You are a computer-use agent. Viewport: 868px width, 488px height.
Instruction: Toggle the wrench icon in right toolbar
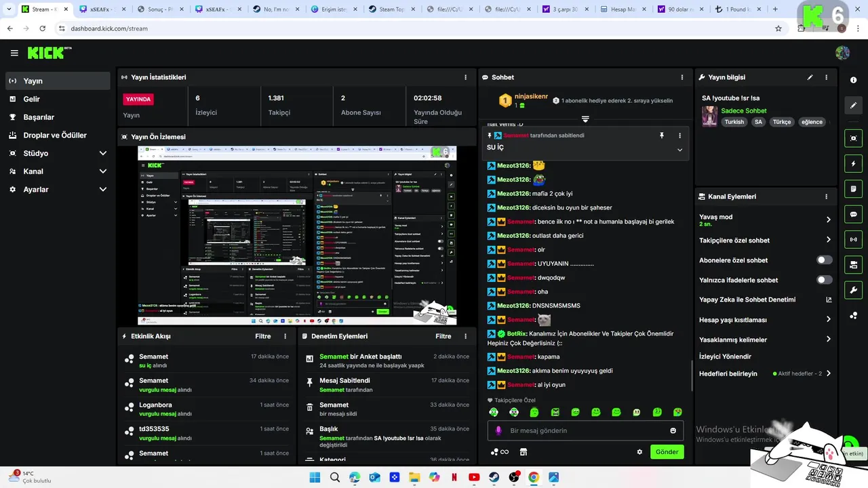click(x=853, y=290)
